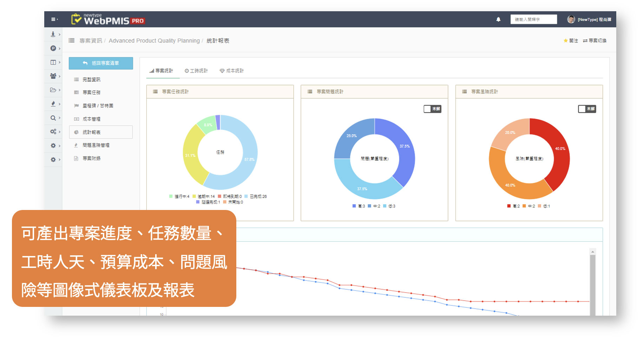Switch to the 工時統計 tab
This screenshot has width=644, height=342.
(196, 71)
